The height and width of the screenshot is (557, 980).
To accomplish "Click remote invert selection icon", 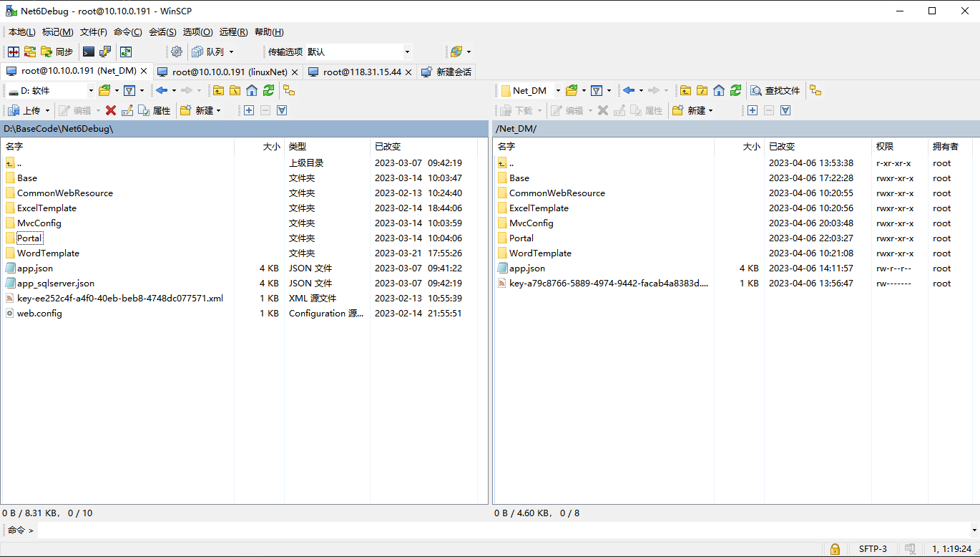I will 785,110.
